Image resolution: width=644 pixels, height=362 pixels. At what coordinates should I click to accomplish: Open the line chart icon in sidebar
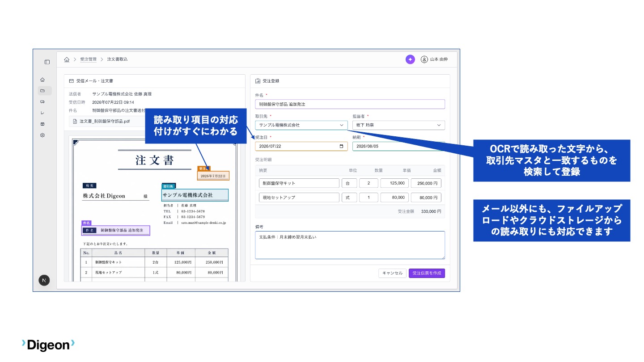[x=42, y=113]
